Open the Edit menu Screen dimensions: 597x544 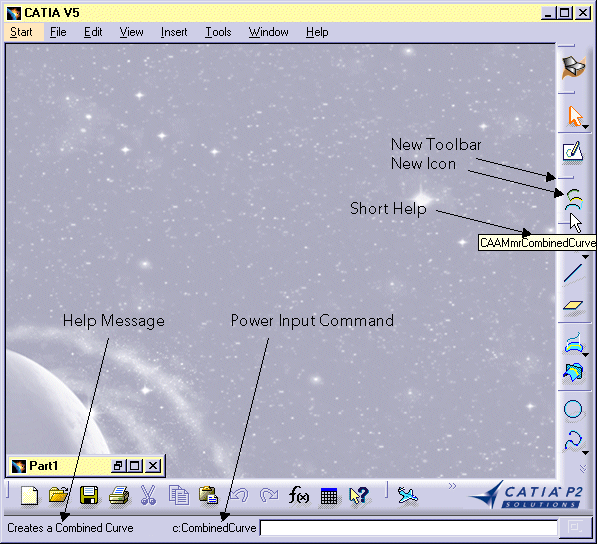pyautogui.click(x=93, y=32)
